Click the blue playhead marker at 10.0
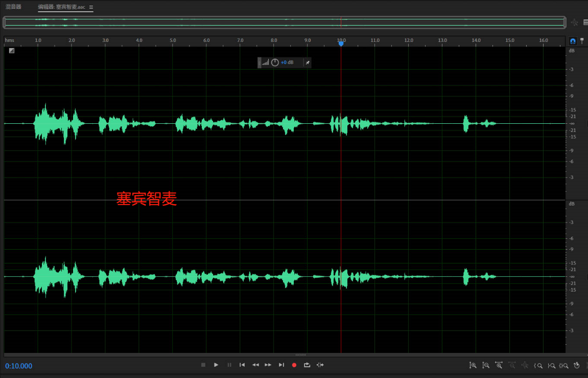Viewport: 588px width, 378px height. pos(341,44)
